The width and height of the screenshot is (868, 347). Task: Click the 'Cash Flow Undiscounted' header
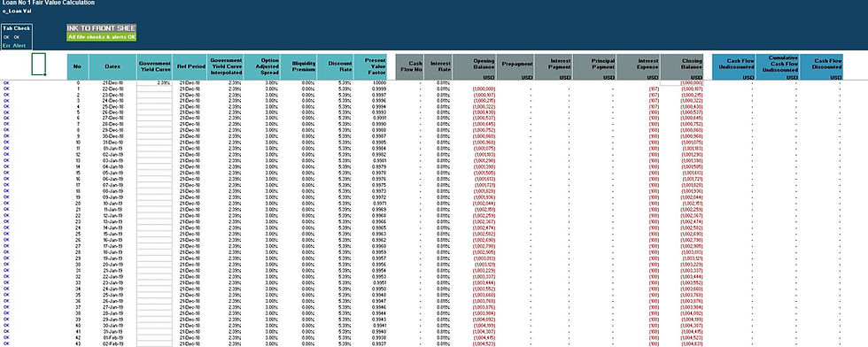733,67
